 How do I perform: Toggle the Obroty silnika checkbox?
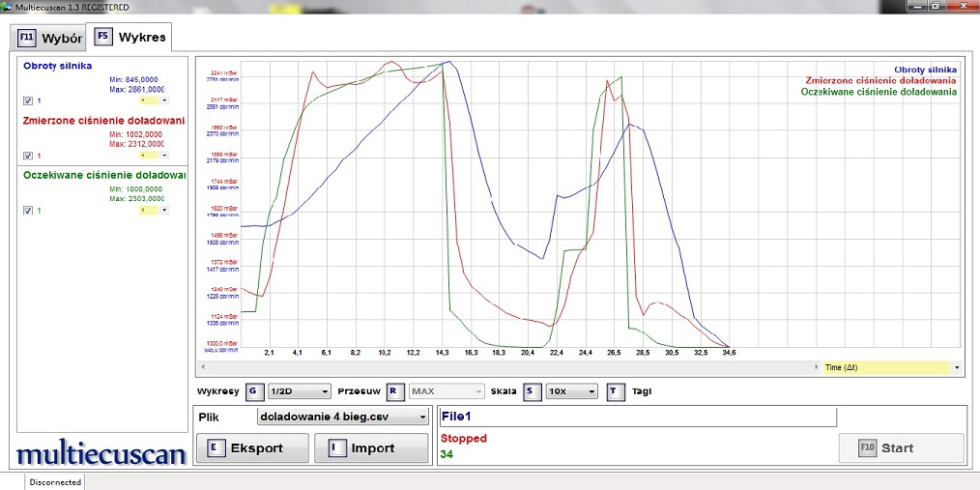click(27, 101)
